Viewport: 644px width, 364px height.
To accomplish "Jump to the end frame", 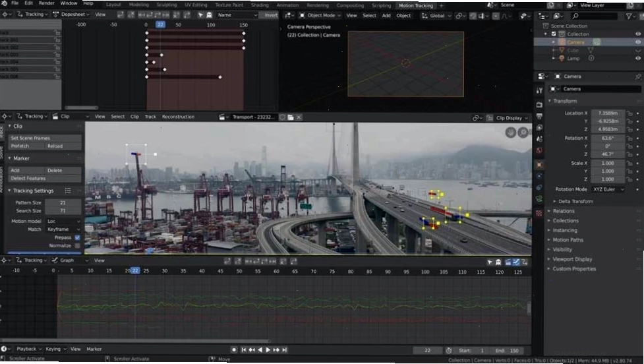I will tap(284, 350).
